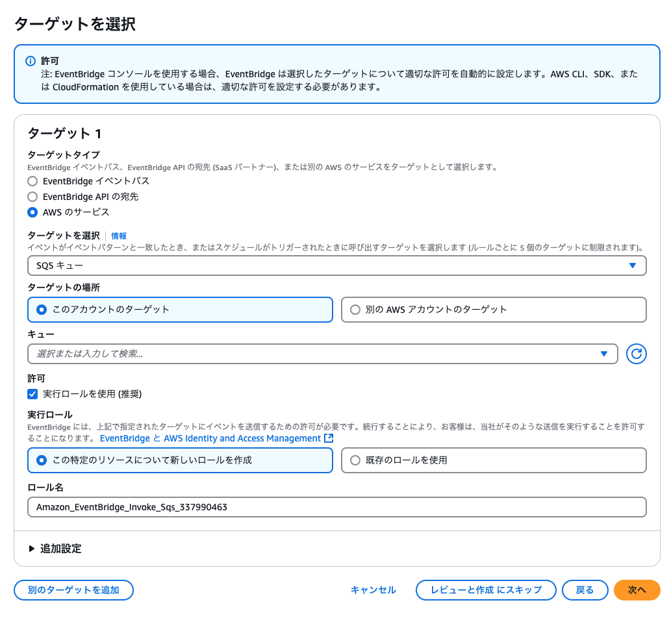Open the キュー selection dropdown arrow
Screen dimensions: 669x644
tap(603, 354)
